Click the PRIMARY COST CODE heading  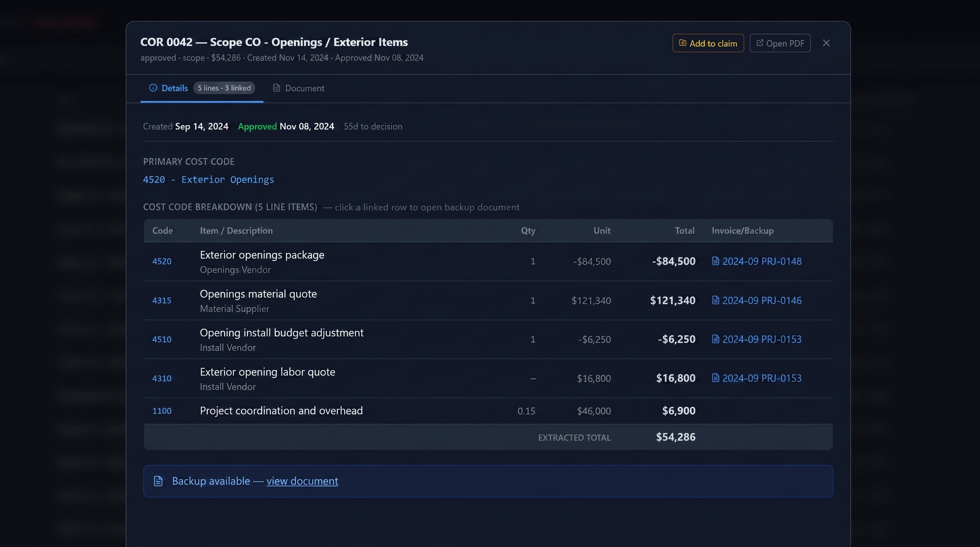[x=189, y=162]
